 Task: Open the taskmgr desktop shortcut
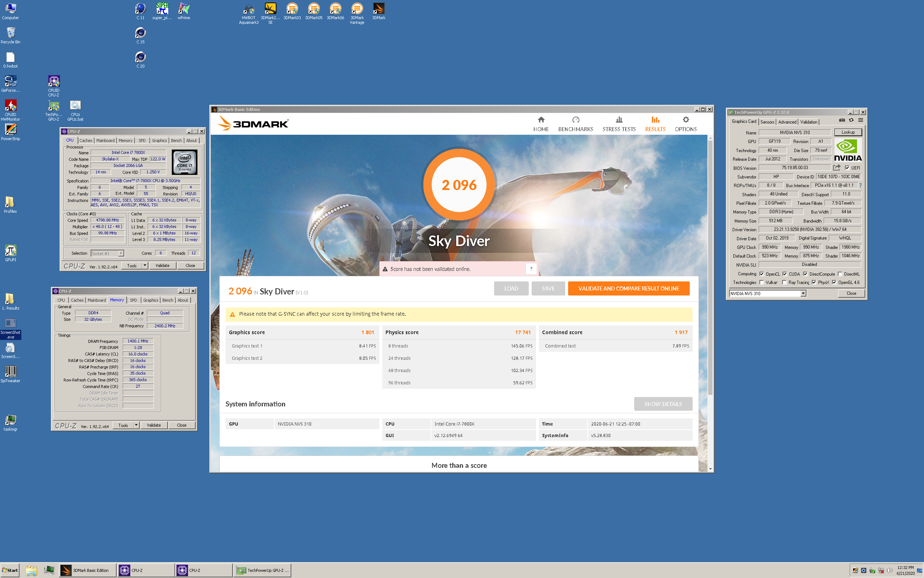(x=10, y=423)
